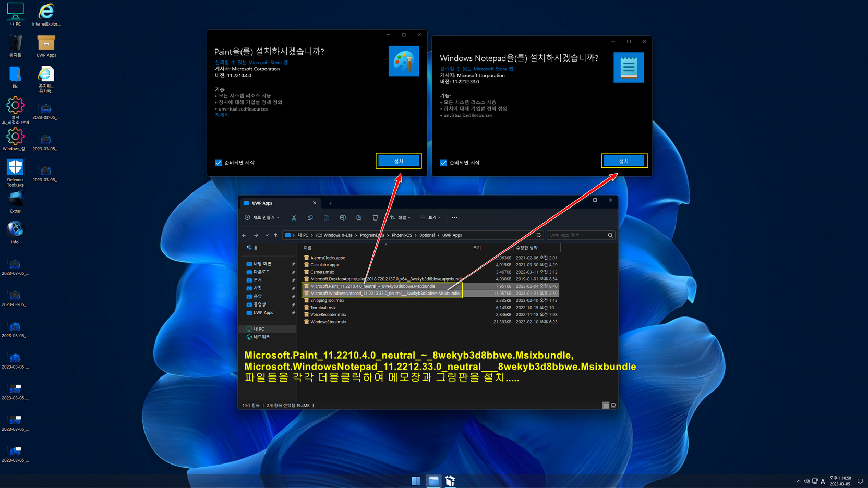Switch to large thumbnails view icon in status bar
This screenshot has width=868, height=488.
[x=613, y=405]
